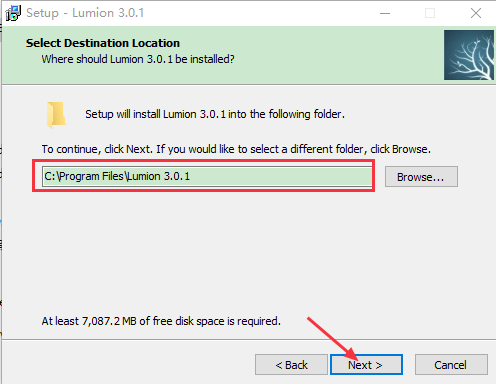Minimize the setup window
Viewport: 496px width, 384px height.
pyautogui.click(x=385, y=13)
